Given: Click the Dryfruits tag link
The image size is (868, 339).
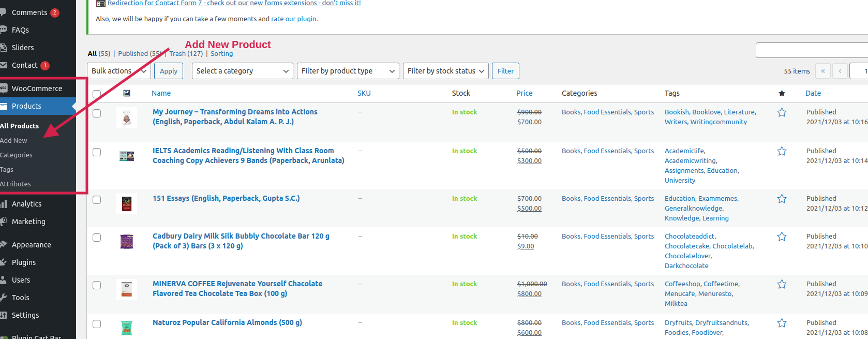Looking at the screenshot, I should pos(678,322).
